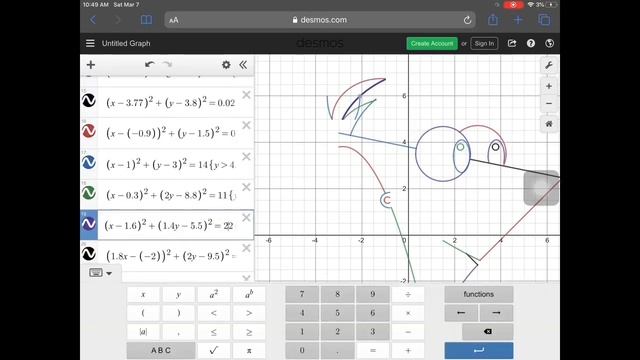The width and height of the screenshot is (640, 360).
Task: Delete the (x−3.77)² expression
Action: (246, 95)
